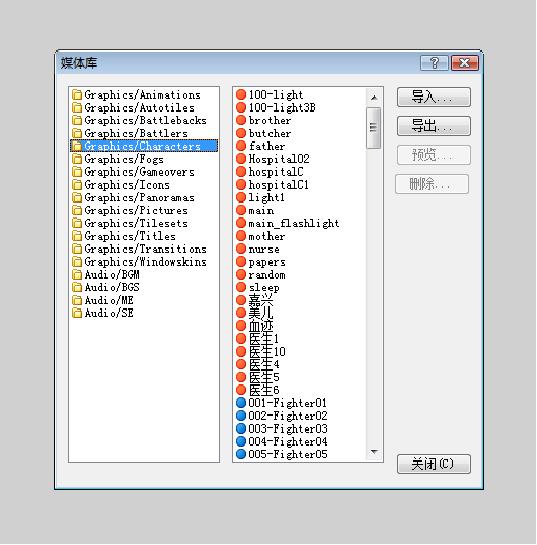This screenshot has height=545, width=537.
Task: Click folder icon beside Audio/BGM
Action: tap(77, 275)
